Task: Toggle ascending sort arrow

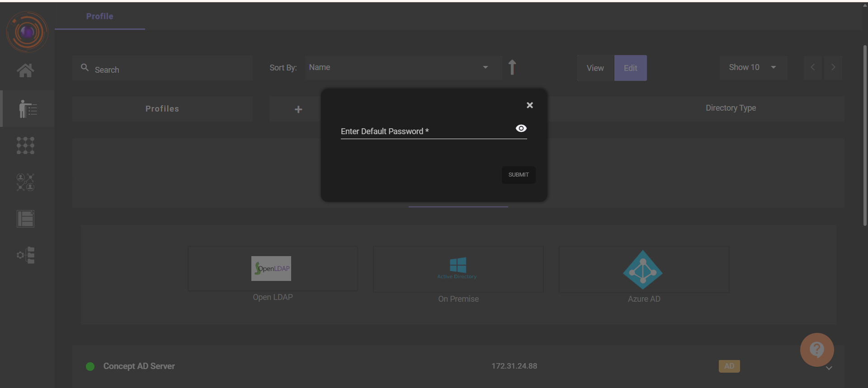Action: [512, 67]
